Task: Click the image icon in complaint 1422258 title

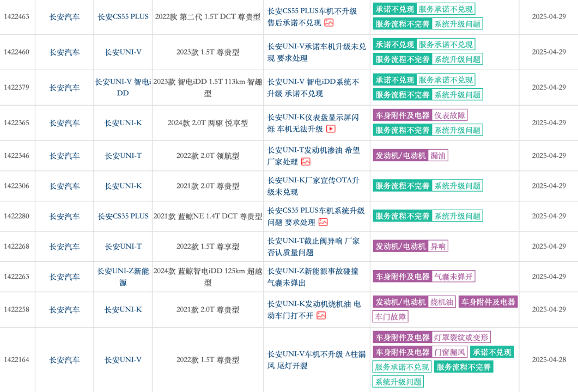Action: point(321,316)
